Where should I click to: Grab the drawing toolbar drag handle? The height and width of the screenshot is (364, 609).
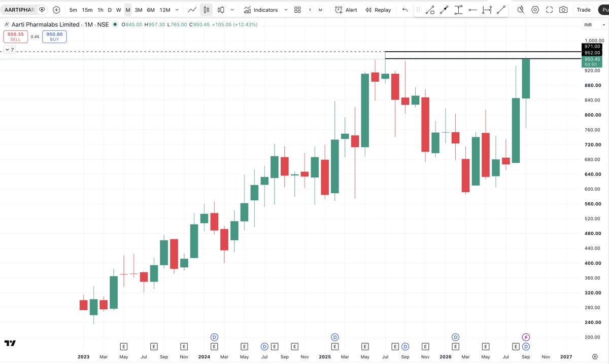coord(418,10)
